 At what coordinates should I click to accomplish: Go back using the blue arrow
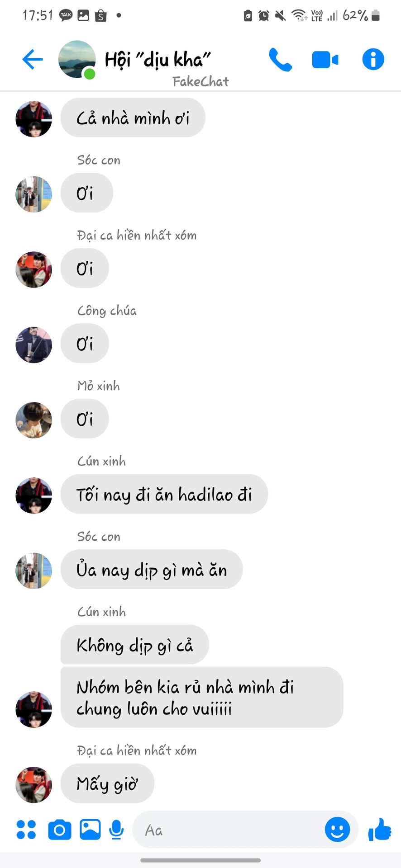[33, 59]
